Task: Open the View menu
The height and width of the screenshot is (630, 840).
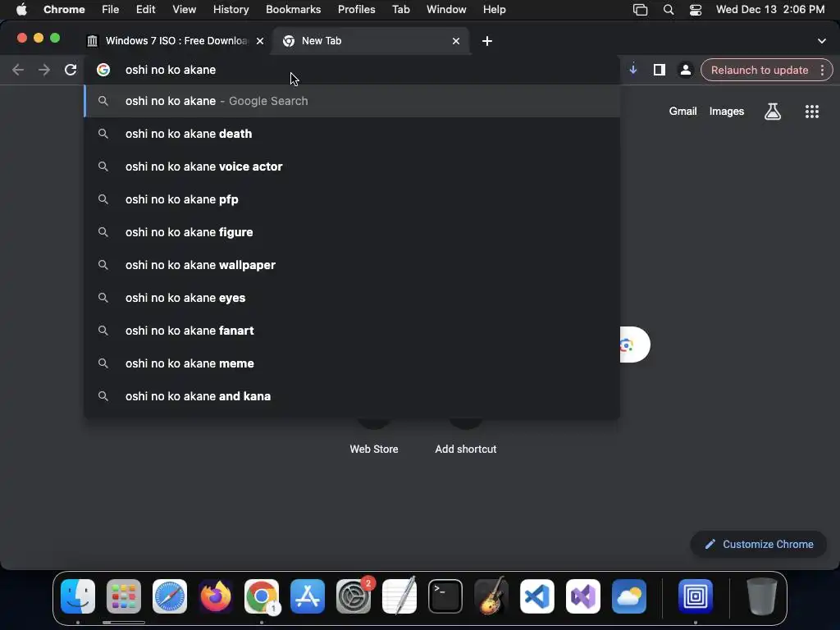Action: coord(185,10)
